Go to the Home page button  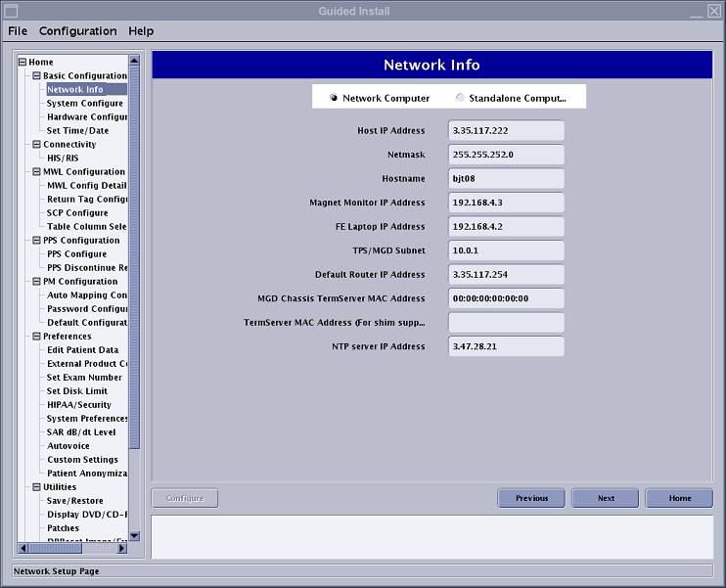pyautogui.click(x=679, y=498)
